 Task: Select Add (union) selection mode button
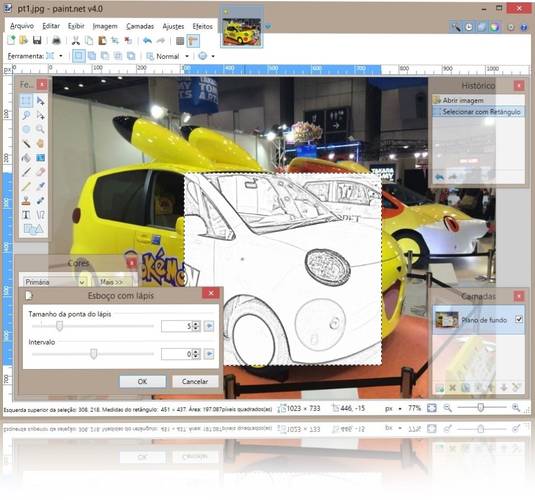coord(92,56)
